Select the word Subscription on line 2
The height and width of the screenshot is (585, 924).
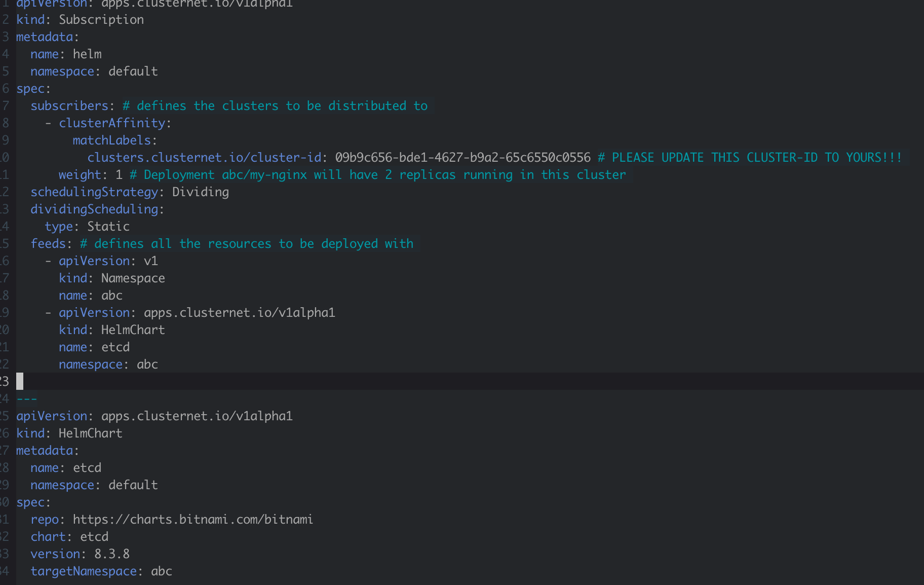[101, 19]
